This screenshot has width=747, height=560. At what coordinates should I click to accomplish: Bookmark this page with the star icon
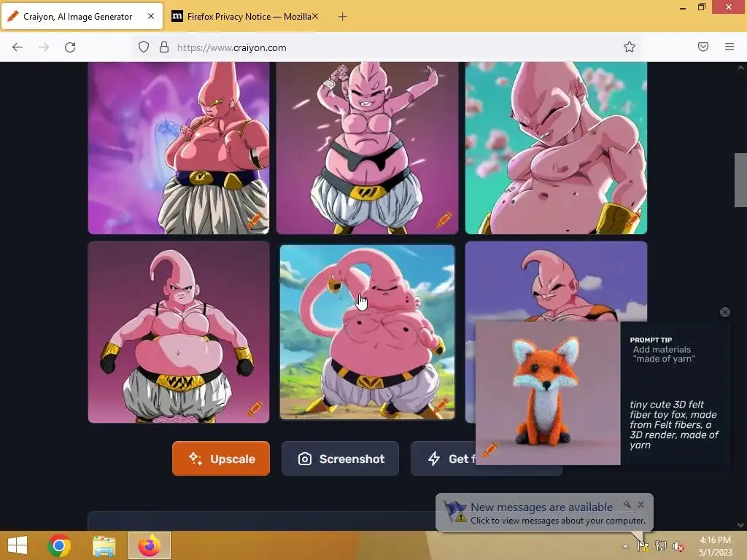click(x=630, y=47)
